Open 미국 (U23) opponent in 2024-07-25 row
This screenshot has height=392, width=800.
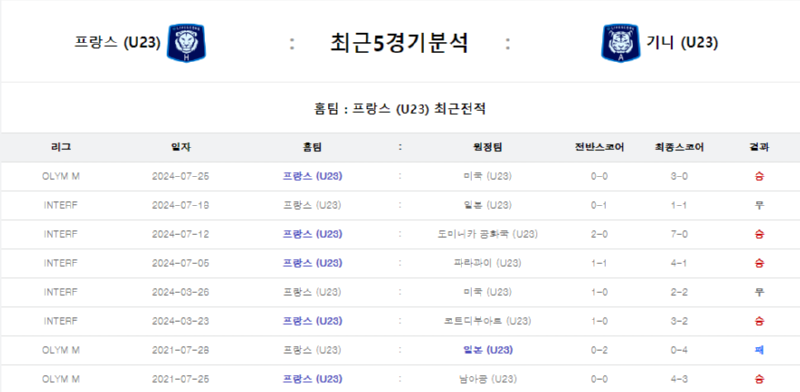[487, 177]
